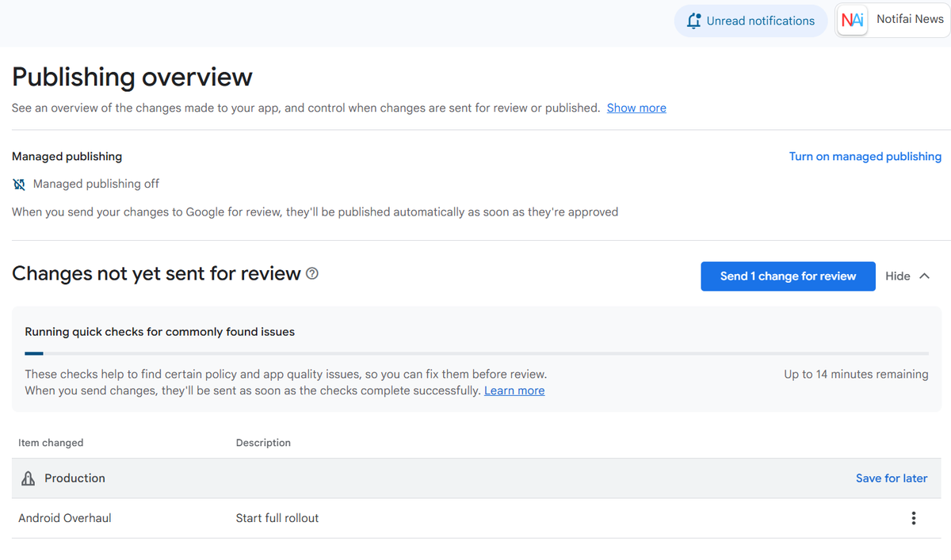Click the bell icon for notifications
The image size is (951, 560).
coord(693,21)
